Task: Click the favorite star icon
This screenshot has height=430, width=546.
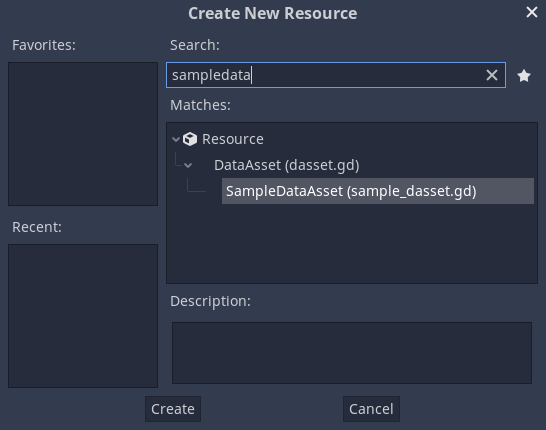Action: 524,76
